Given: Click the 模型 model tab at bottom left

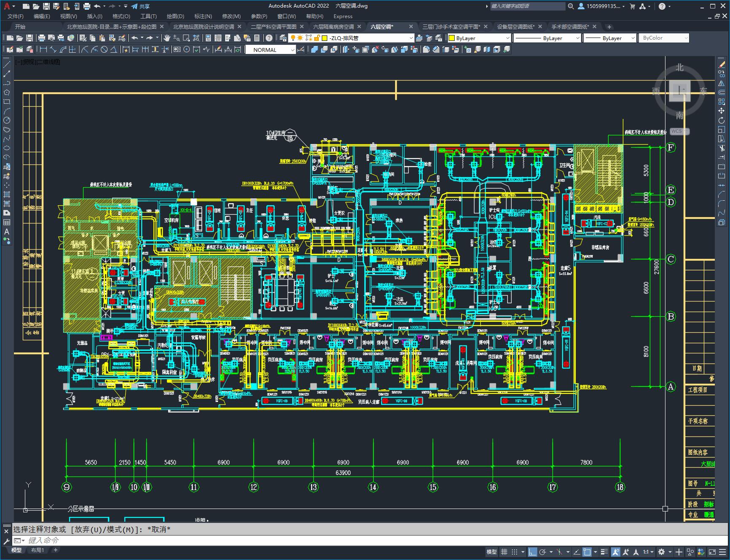Looking at the screenshot, I should click(16, 550).
